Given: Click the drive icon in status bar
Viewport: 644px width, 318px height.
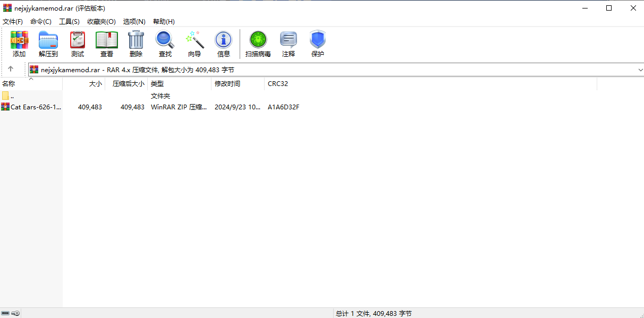Looking at the screenshot, I should [x=5, y=313].
